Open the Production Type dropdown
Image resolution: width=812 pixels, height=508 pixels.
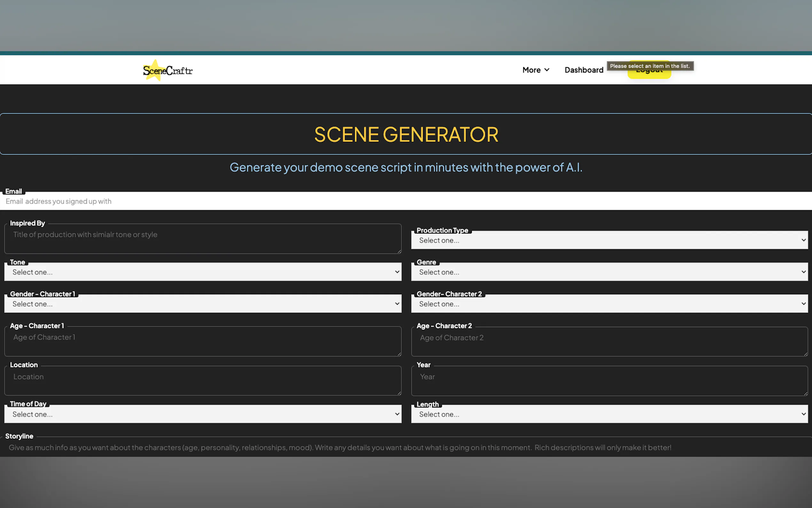[609, 240]
